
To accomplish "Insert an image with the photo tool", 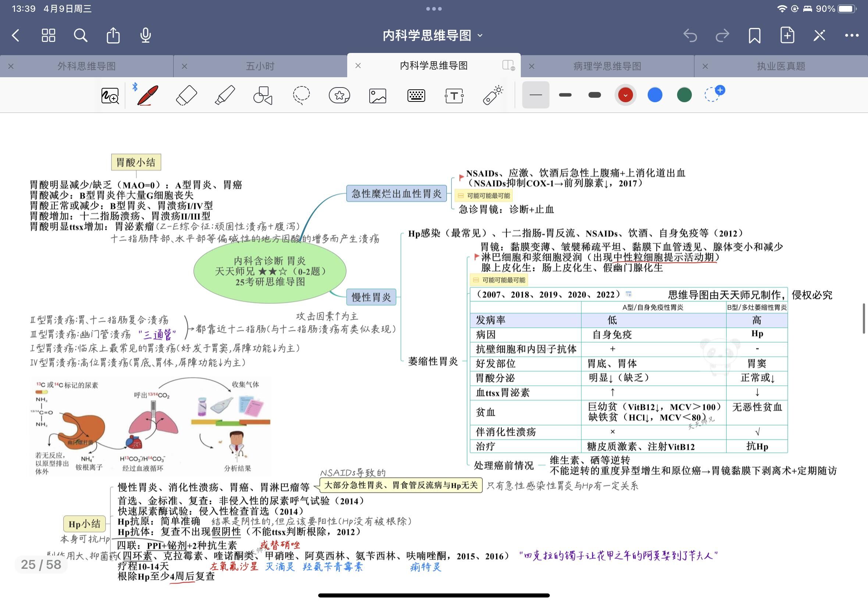I will click(377, 96).
